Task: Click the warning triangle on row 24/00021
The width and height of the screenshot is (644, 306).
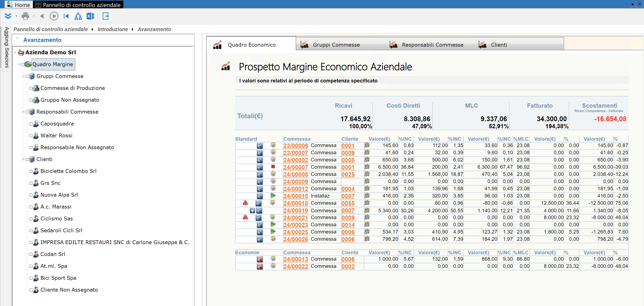Action: [x=245, y=217]
